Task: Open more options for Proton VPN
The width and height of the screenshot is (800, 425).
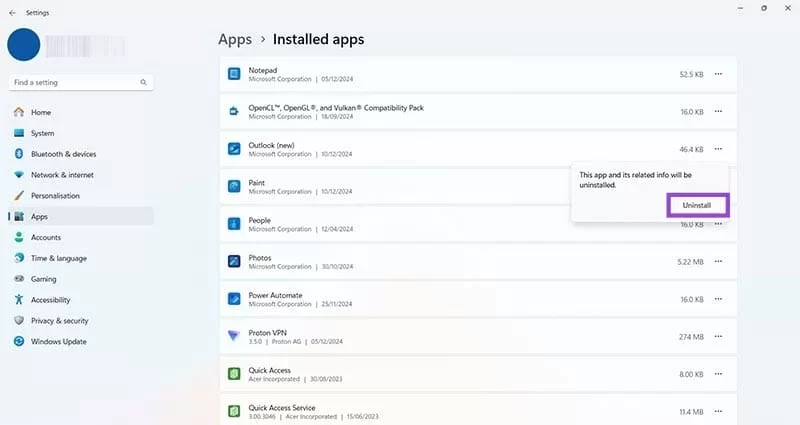Action: click(x=718, y=336)
